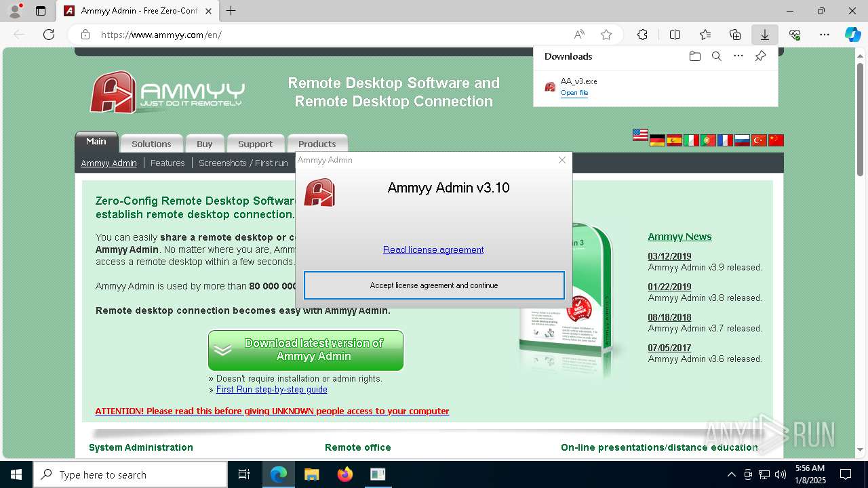Search downloads using magnifier icon
868x488 pixels.
coord(716,56)
